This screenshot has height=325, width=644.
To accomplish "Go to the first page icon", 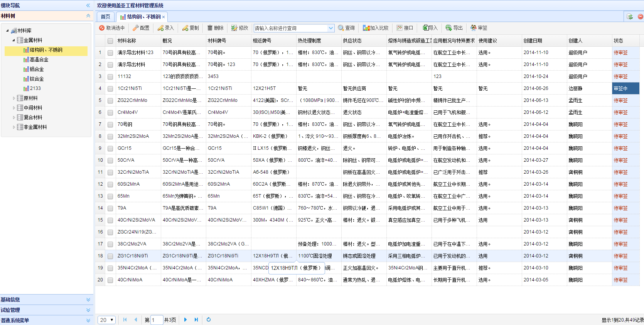I will 125,320.
